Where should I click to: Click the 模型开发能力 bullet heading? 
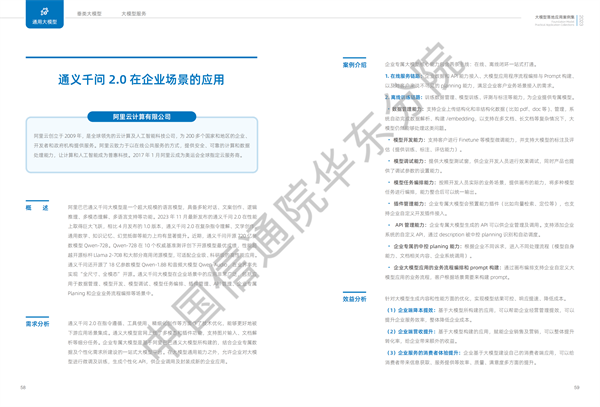(409, 140)
